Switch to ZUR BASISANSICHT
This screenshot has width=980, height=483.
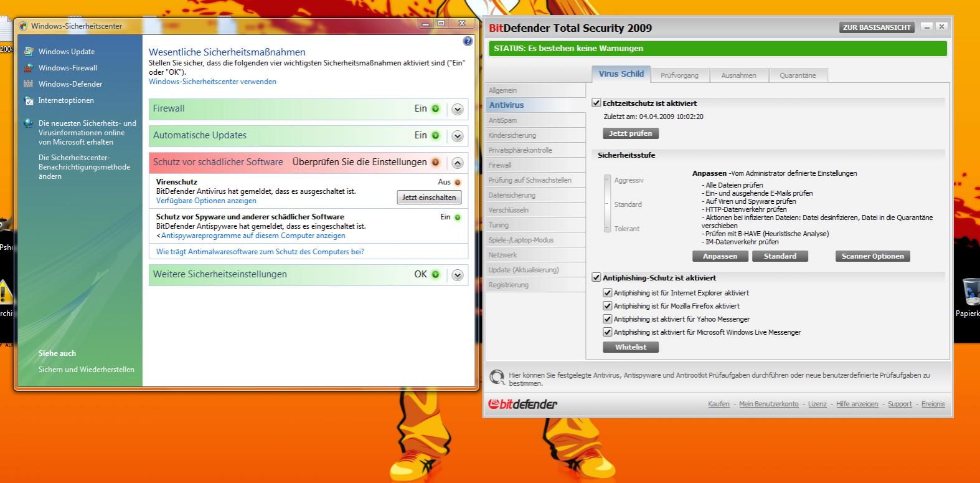pos(877,27)
